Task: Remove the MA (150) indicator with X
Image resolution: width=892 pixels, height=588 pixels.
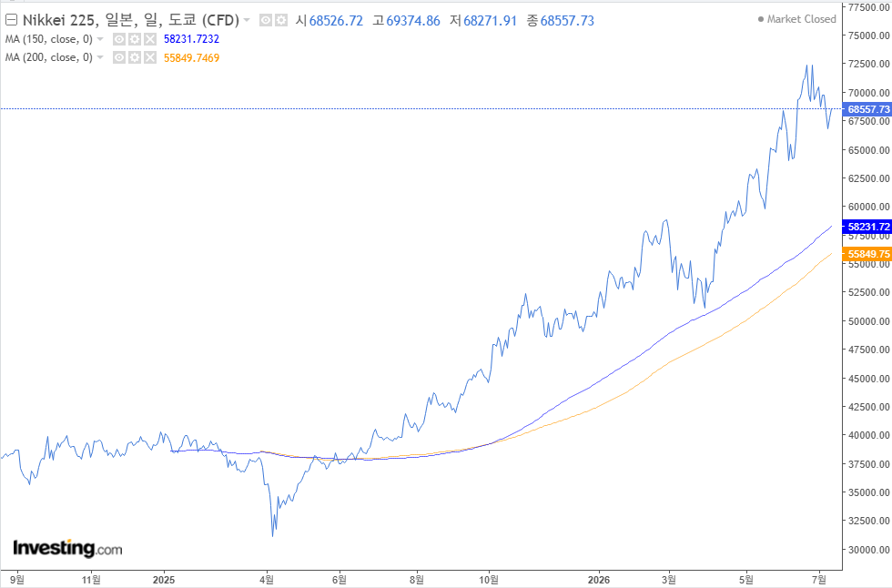Action: click(149, 39)
